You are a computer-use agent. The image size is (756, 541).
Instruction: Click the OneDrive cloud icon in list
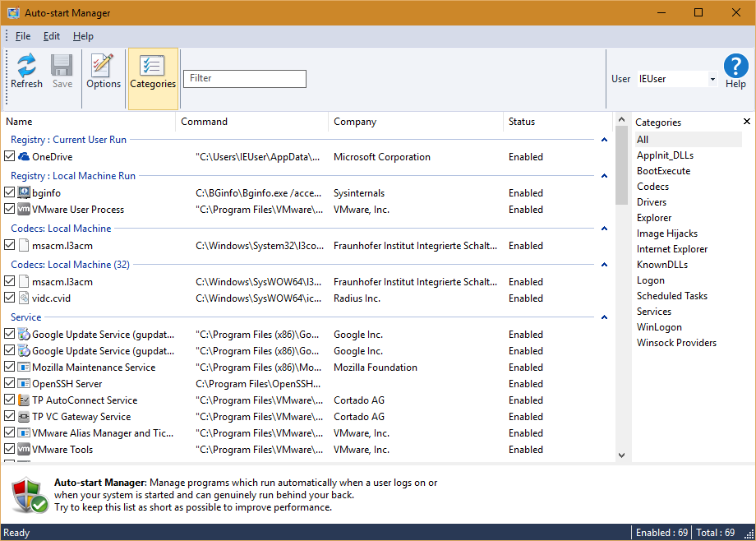[24, 157]
